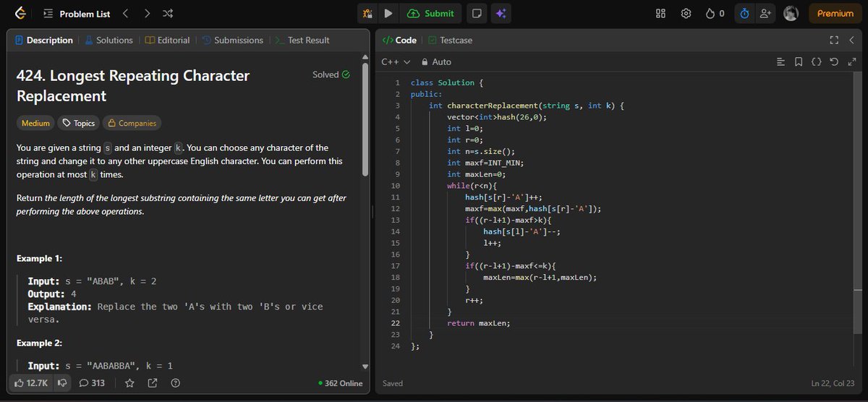Collapse the code panel chevron
The height and width of the screenshot is (402, 868).
853,40
